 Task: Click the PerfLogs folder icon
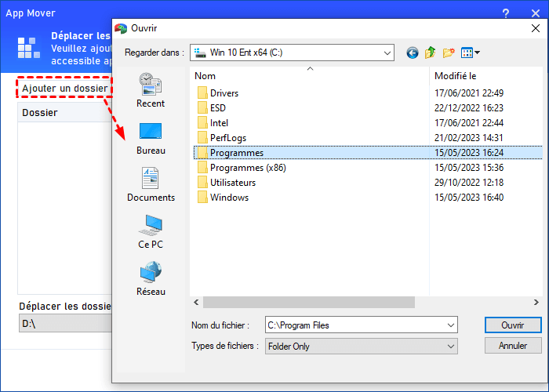pos(202,138)
